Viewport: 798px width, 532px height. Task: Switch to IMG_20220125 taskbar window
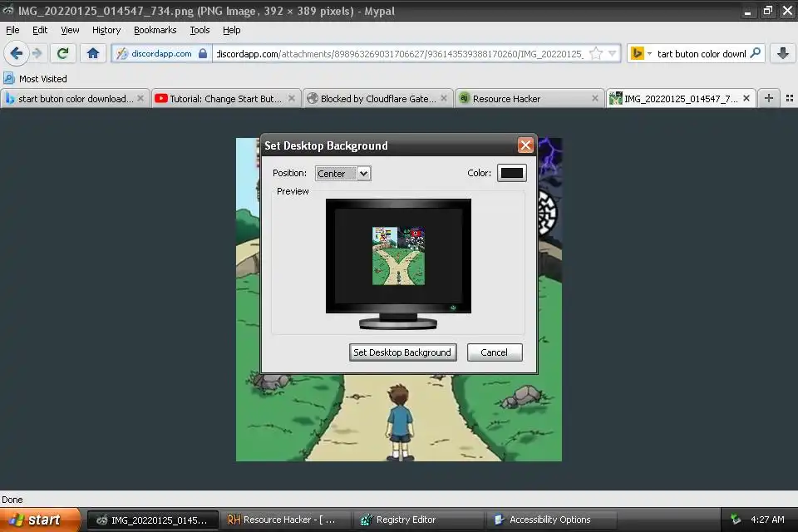point(153,520)
